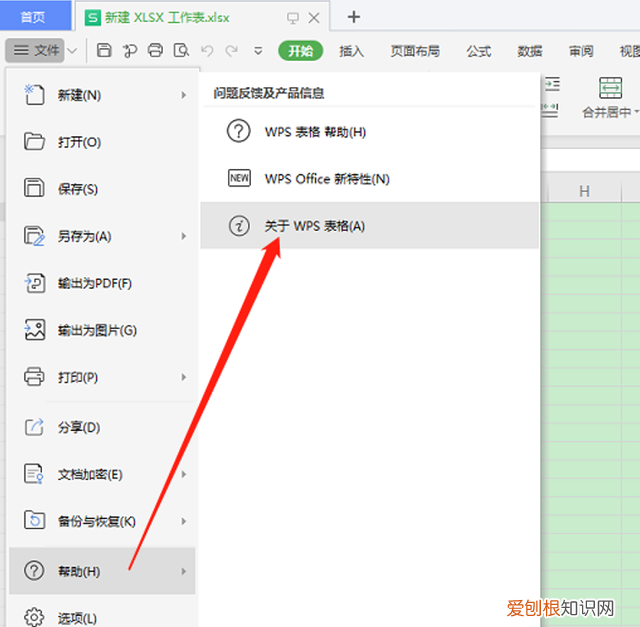Expand the 另存为(A) submenu arrow
Image resolution: width=640 pixels, height=627 pixels.
184,236
